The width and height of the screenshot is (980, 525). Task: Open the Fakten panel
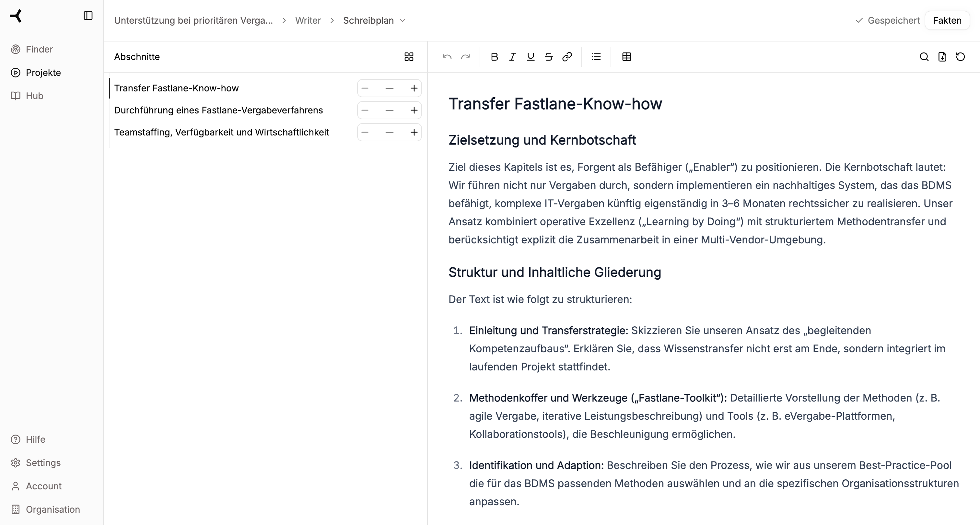(x=947, y=20)
